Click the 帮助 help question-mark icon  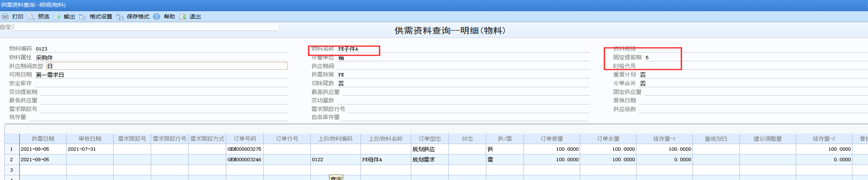coord(156,17)
